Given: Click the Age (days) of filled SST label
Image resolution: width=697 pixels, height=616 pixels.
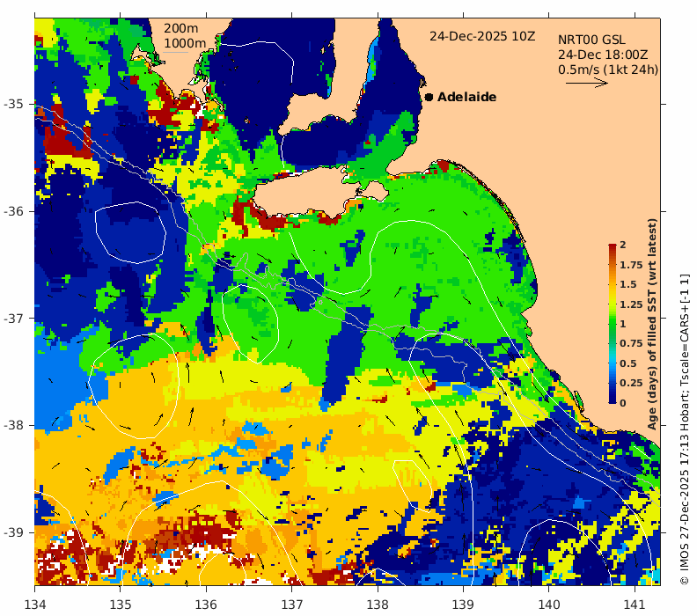Looking at the screenshot, I should click(x=652, y=324).
